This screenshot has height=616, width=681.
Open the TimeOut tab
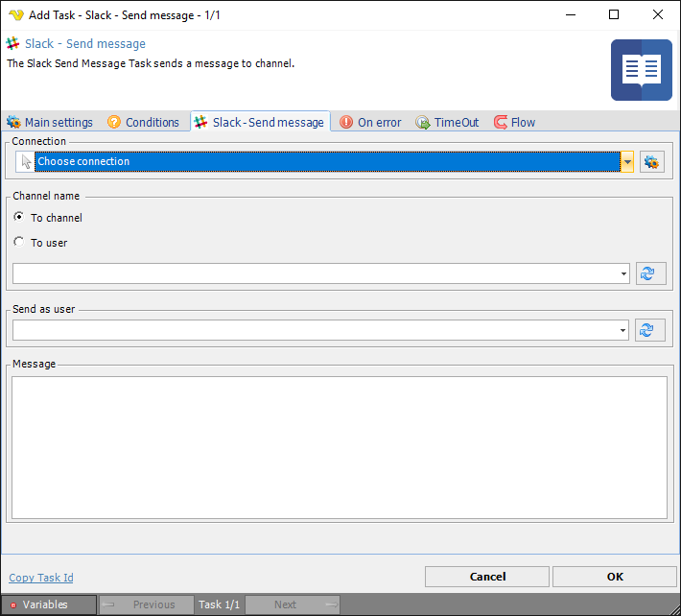tap(447, 123)
